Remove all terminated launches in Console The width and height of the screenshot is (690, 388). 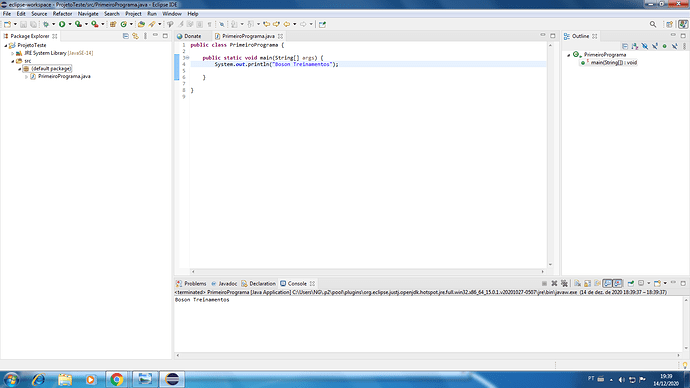(x=564, y=283)
